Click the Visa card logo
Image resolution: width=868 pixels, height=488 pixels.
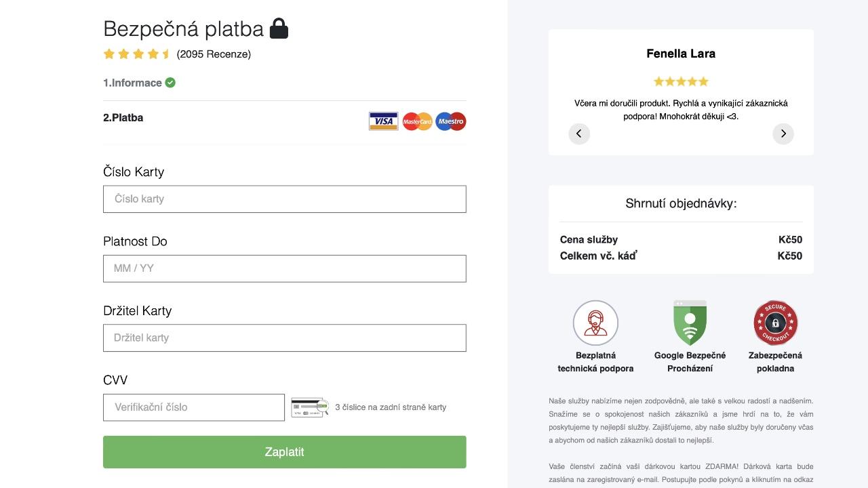384,121
